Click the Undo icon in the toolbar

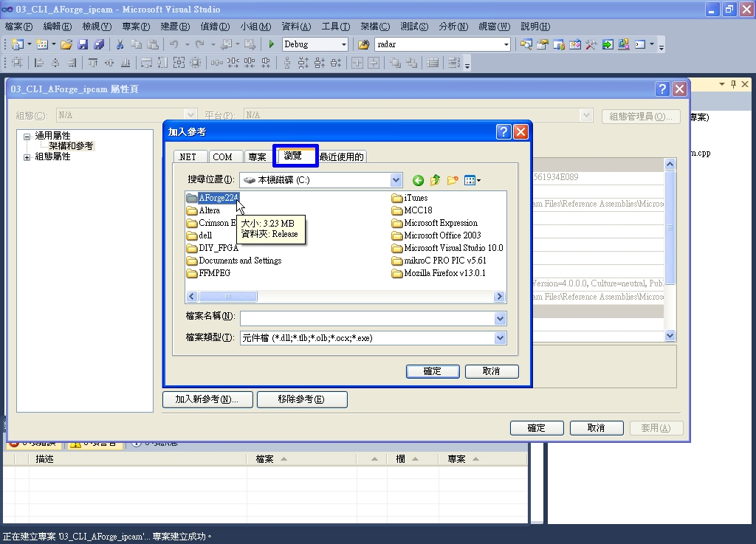tap(174, 44)
